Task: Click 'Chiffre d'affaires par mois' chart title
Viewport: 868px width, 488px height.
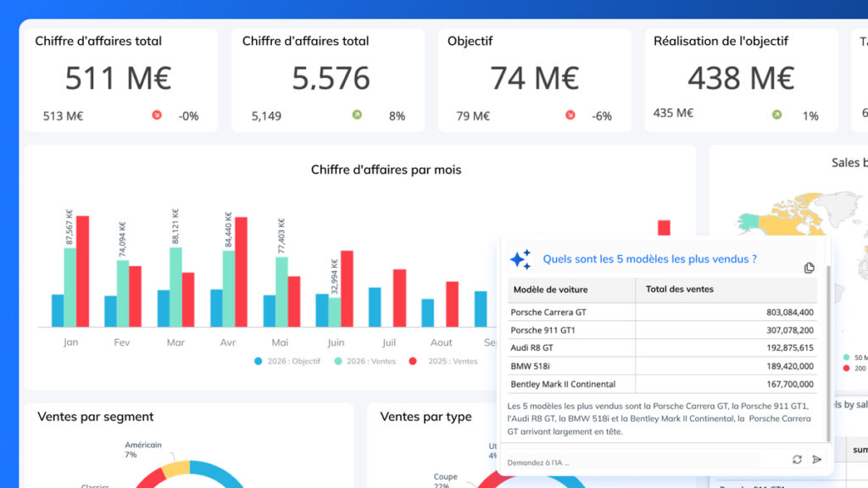Action: pos(386,169)
